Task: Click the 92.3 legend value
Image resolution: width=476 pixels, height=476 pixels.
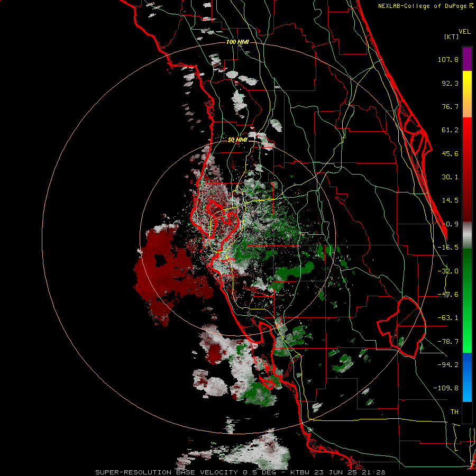Action: pyautogui.click(x=450, y=83)
